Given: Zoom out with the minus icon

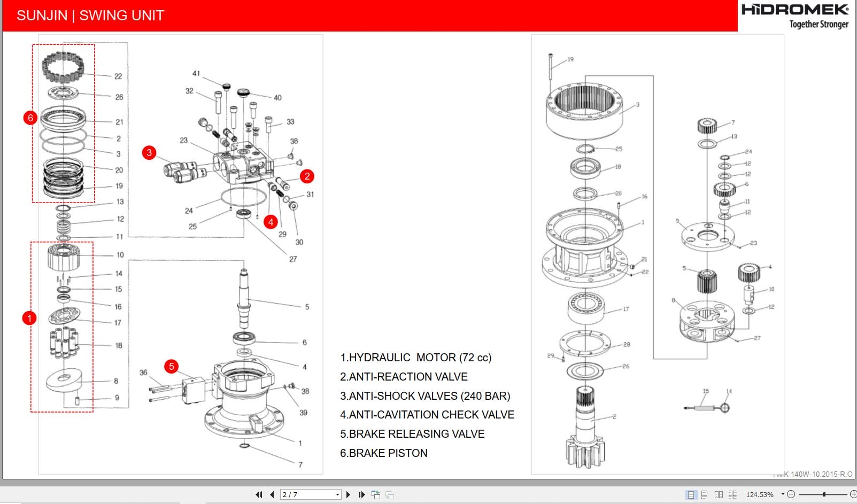Looking at the screenshot, I should (792, 494).
